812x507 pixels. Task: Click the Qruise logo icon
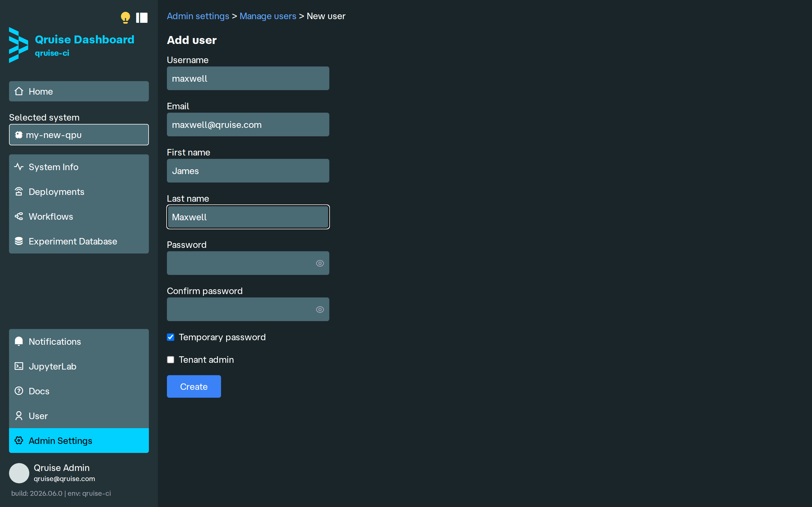pos(18,45)
